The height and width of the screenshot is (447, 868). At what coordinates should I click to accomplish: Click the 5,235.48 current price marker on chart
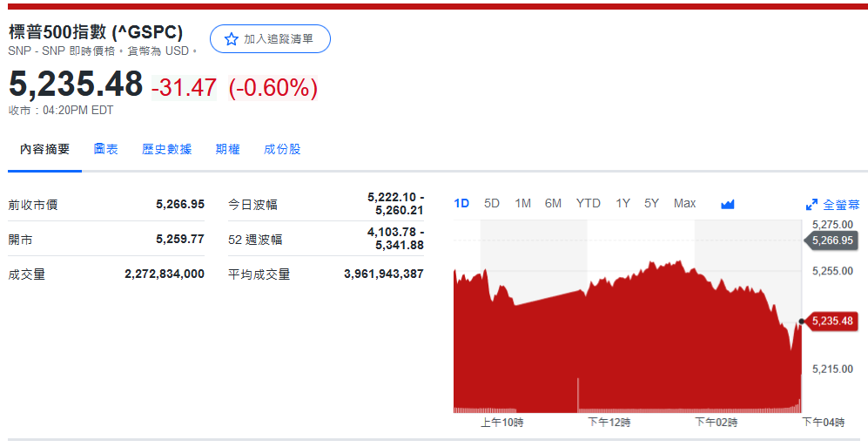point(832,321)
